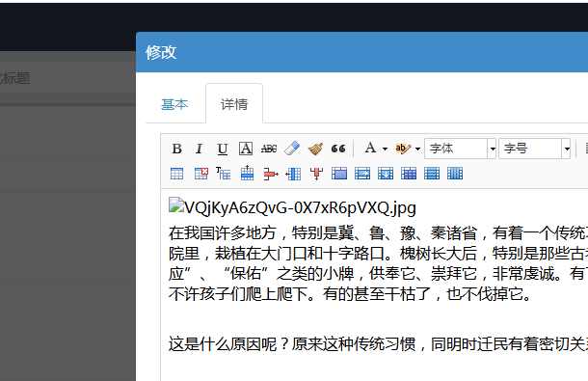Apply italic formatting
This screenshot has height=381, width=588.
coord(200,149)
